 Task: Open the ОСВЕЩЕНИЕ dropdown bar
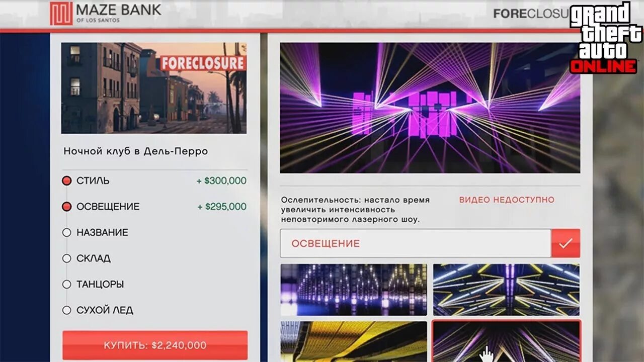[416, 243]
